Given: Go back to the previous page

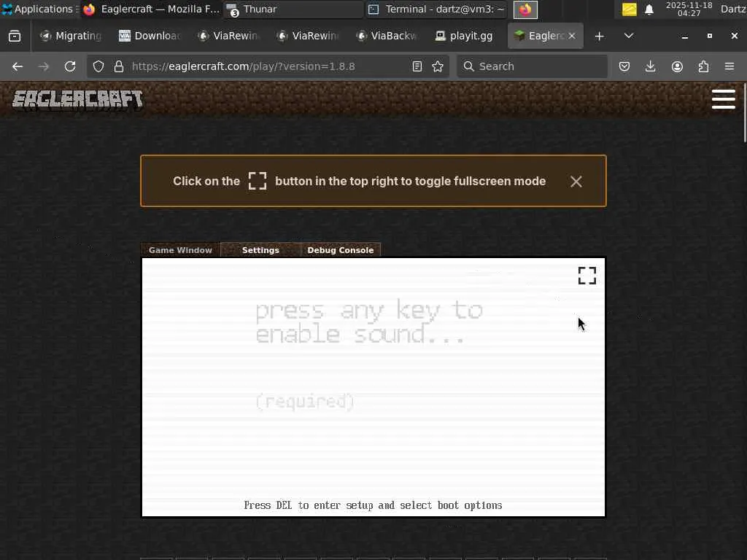Looking at the screenshot, I should 18,66.
